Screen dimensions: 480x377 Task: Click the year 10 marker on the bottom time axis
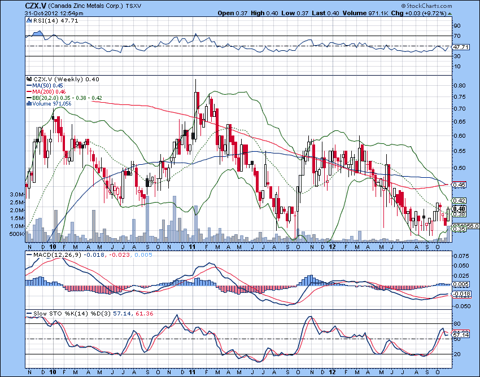click(53, 372)
